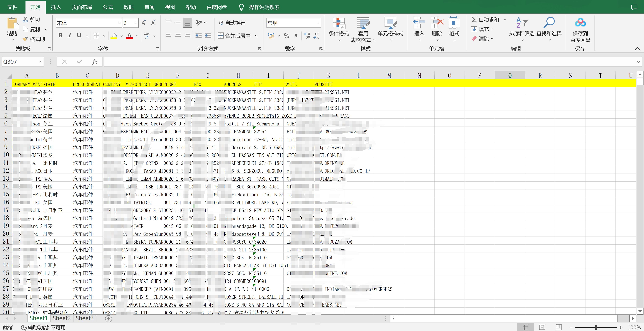This screenshot has width=644, height=331.
Task: Open the Name Box dropdown arrow
Action: (40, 62)
